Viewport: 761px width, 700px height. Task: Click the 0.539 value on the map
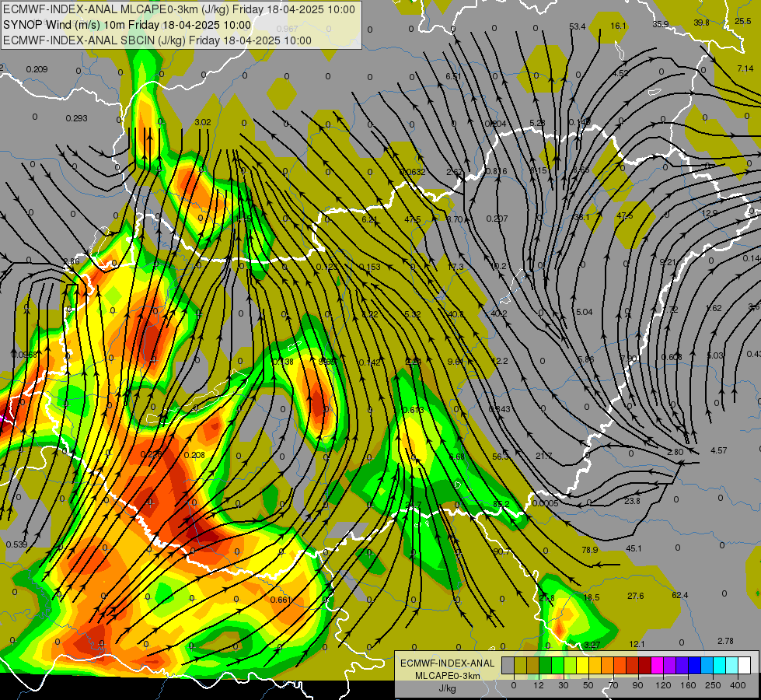pos(16,544)
